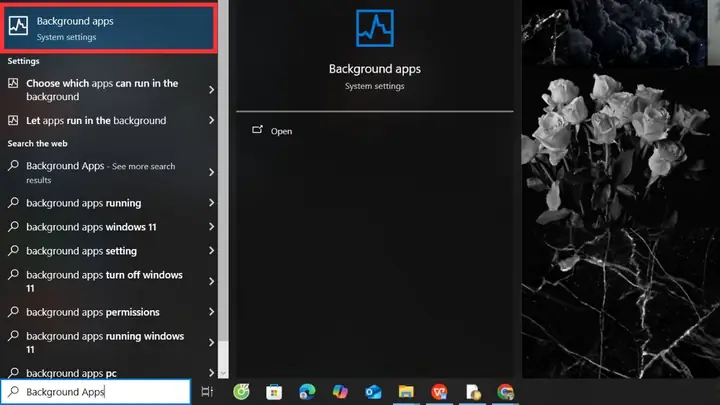Open Outlook from the taskbar
The height and width of the screenshot is (405, 720).
point(373,392)
